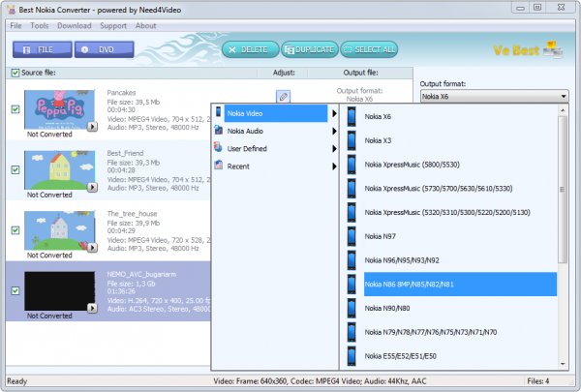Click the Nokia Audio icon in menu
This screenshot has height=392, width=581.
pyautogui.click(x=219, y=130)
